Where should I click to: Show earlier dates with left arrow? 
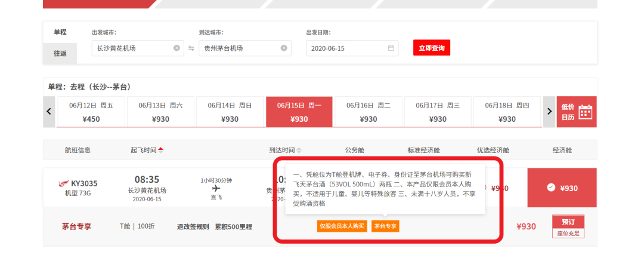point(49,112)
